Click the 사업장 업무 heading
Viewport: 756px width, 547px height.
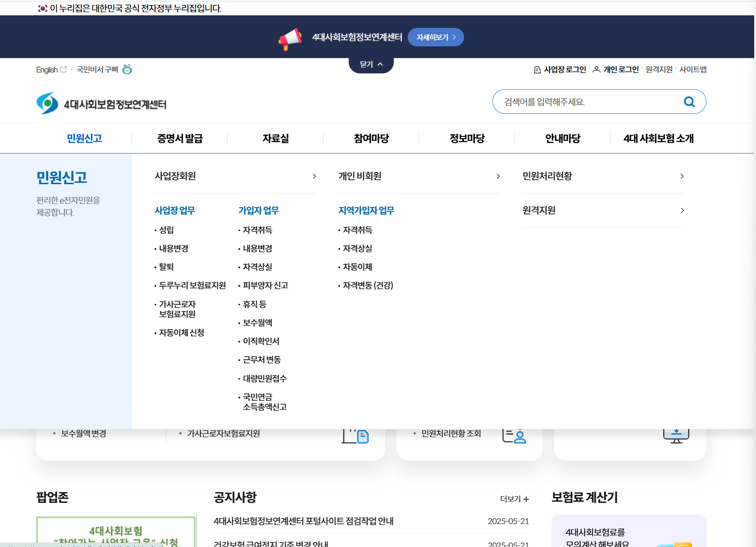[175, 210]
